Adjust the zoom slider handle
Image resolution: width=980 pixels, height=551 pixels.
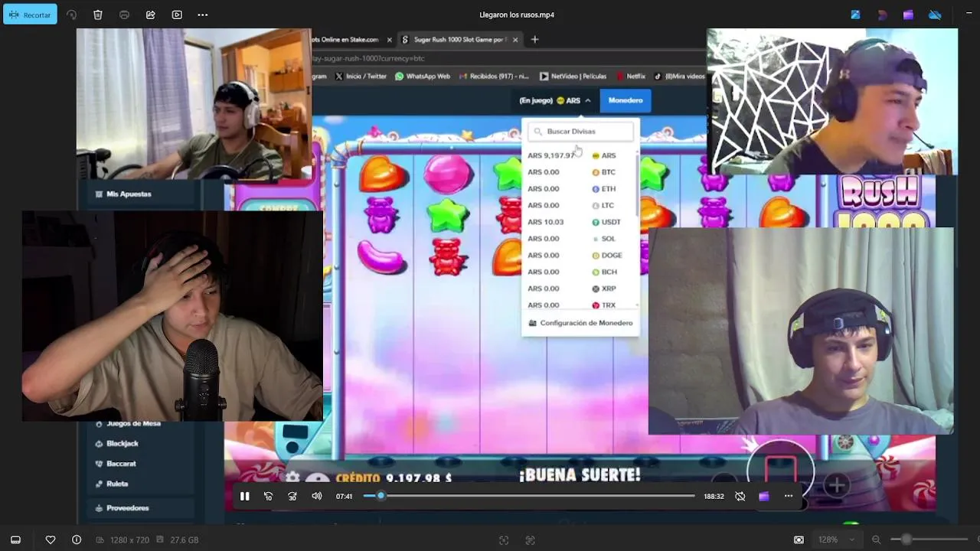(x=906, y=540)
